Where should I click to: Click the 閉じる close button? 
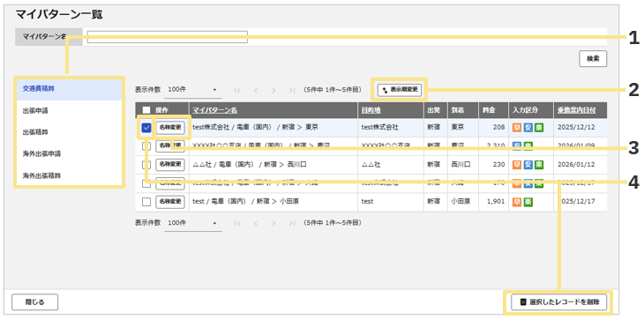pyautogui.click(x=35, y=302)
